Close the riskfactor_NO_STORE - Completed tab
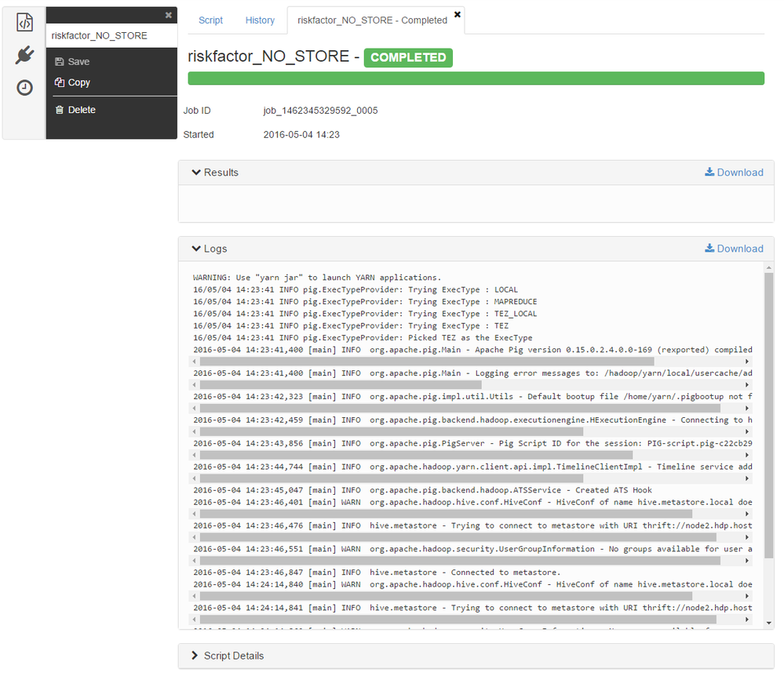The image size is (784, 676). pyautogui.click(x=457, y=14)
